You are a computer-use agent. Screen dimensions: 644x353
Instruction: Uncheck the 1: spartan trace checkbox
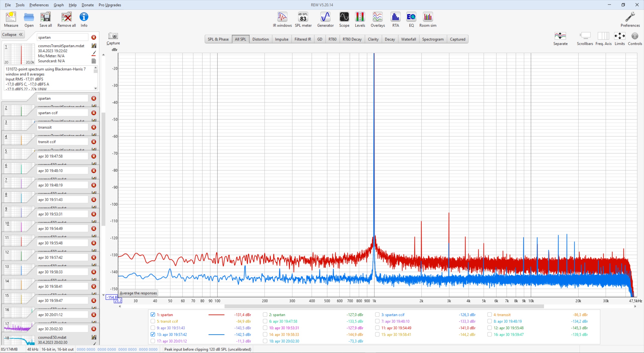(x=153, y=315)
